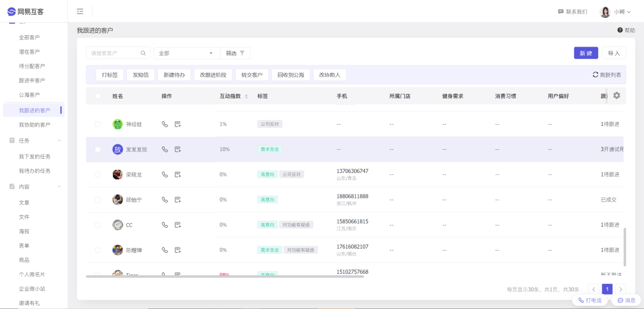Open 我协助的客户 menu item
Screen dimensions: 644x309
pyautogui.click(x=35, y=125)
